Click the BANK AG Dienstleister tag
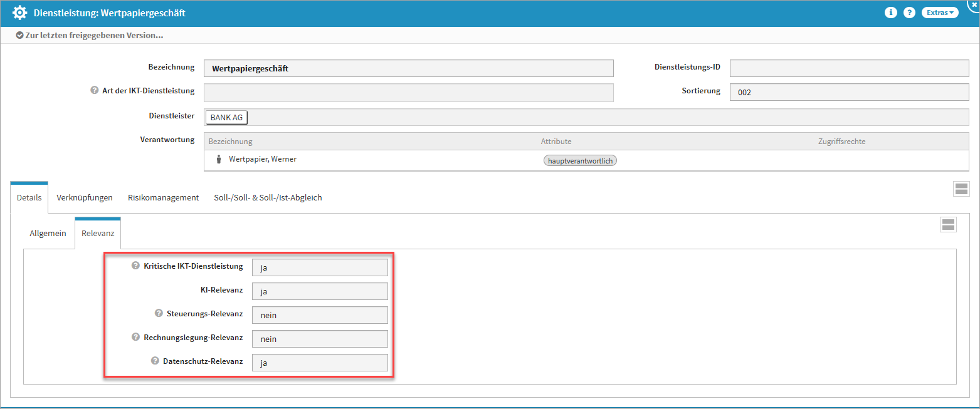Viewport: 980px width, 409px height. point(226,118)
